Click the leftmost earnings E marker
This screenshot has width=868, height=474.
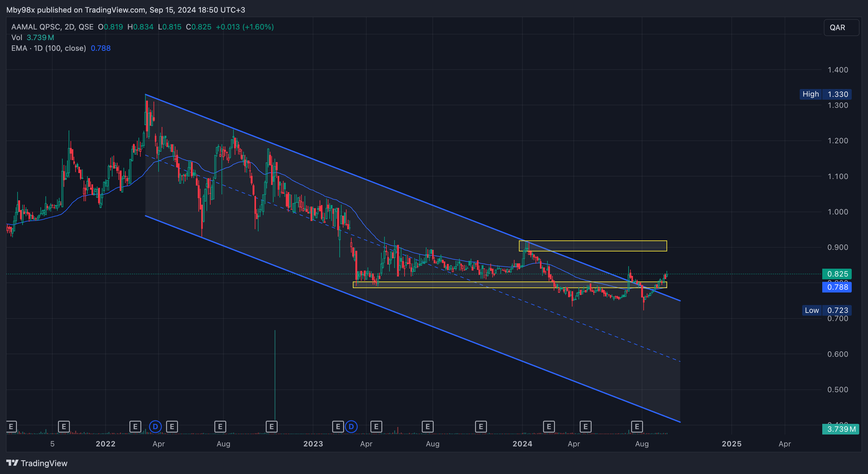tap(11, 427)
